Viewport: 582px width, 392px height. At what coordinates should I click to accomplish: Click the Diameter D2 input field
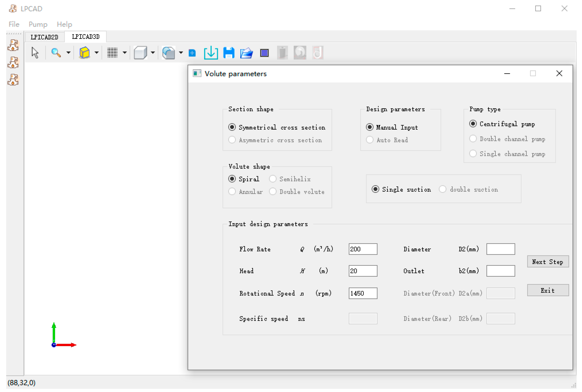pos(500,249)
